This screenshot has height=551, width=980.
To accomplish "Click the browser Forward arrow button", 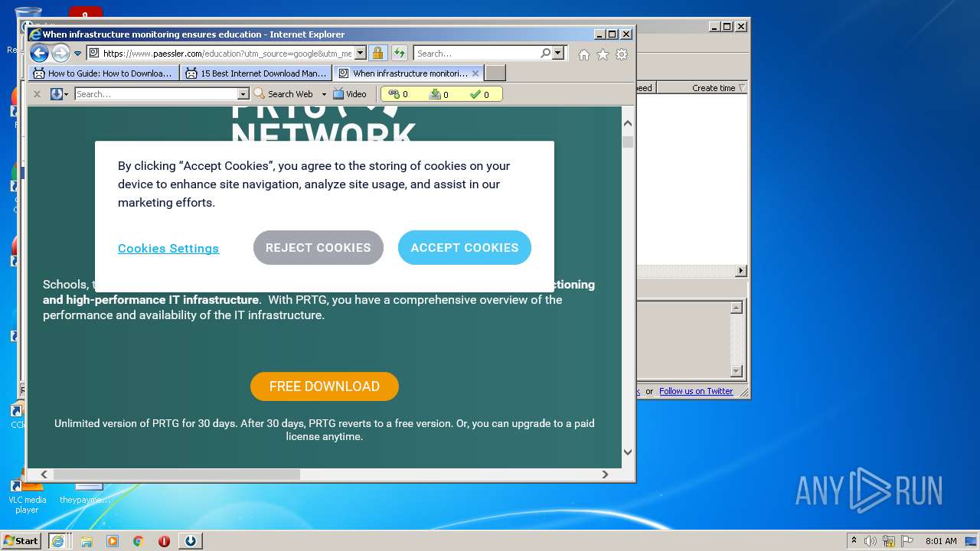I will [x=60, y=54].
